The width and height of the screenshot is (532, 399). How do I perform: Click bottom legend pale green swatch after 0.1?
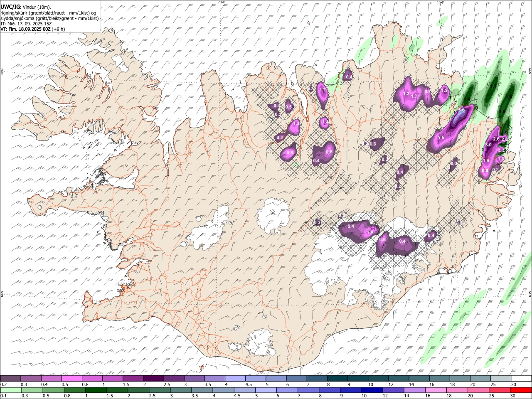click(11, 390)
